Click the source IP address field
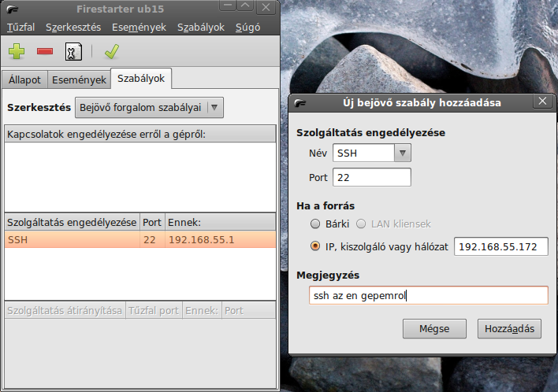The image size is (558, 392). pos(500,247)
